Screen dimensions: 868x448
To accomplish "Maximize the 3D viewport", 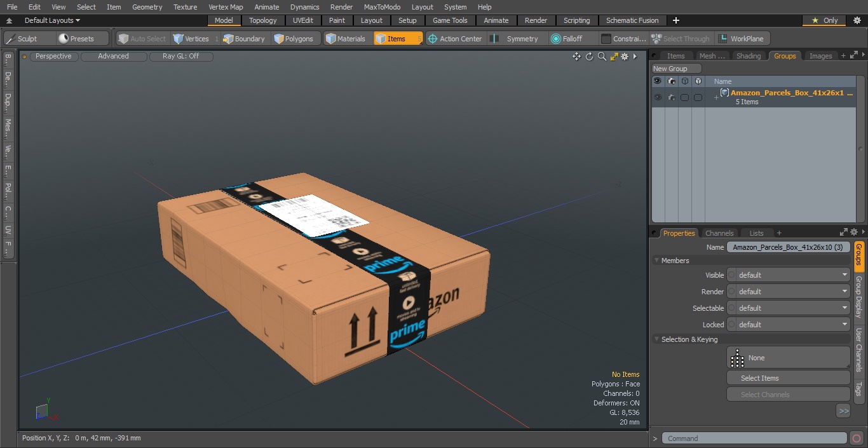I will click(x=614, y=57).
